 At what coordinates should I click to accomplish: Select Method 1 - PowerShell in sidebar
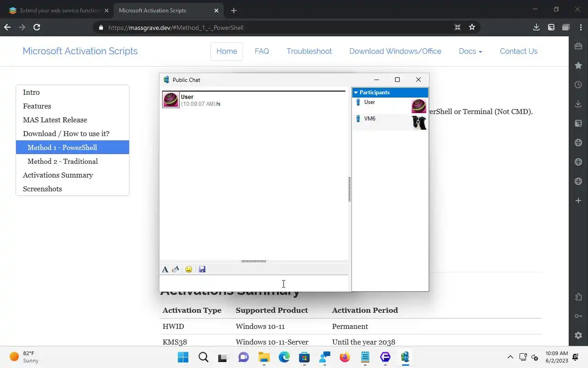tap(73, 147)
